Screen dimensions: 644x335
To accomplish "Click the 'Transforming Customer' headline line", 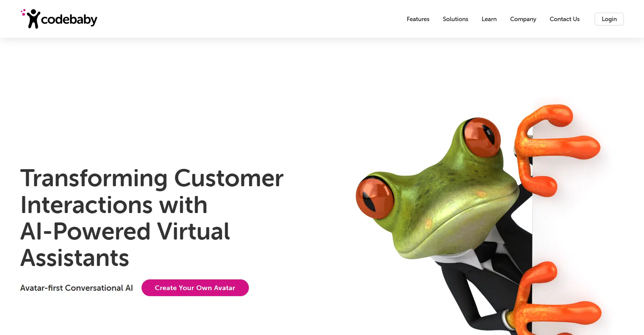I will coord(152,178).
